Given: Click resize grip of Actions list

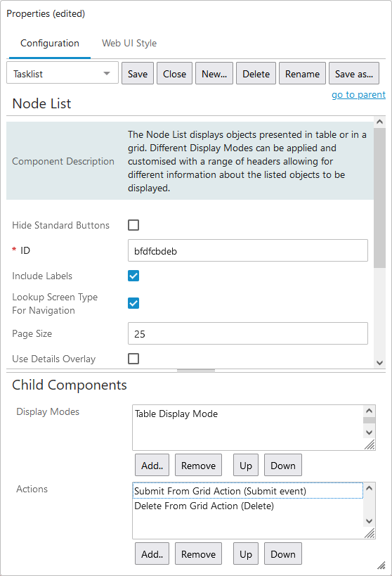Looking at the screenshot, I should pyautogui.click(x=370, y=533).
